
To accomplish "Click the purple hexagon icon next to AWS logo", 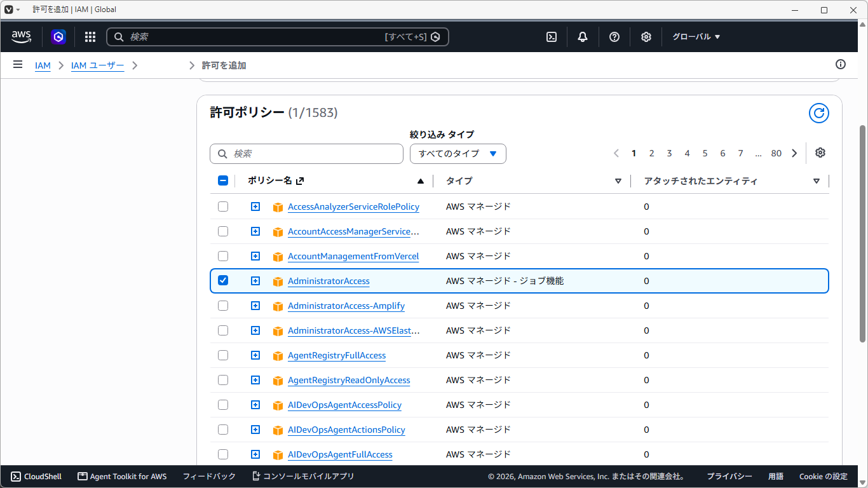I will coord(58,37).
